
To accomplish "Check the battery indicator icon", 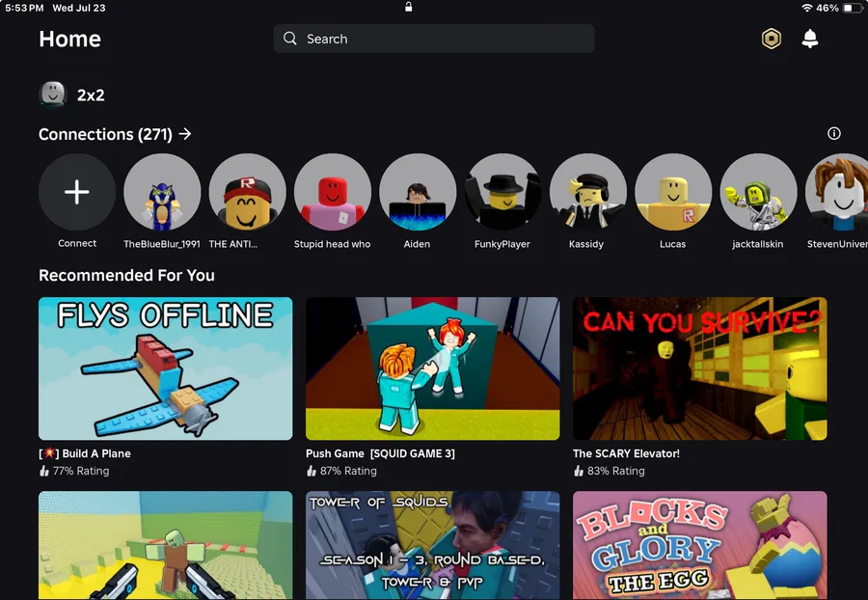I will (x=852, y=8).
